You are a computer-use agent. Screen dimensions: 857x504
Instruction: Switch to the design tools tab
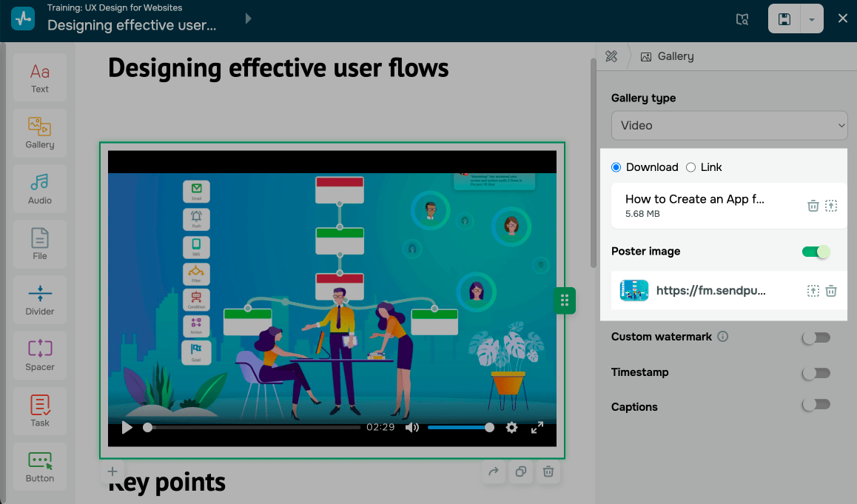(611, 56)
